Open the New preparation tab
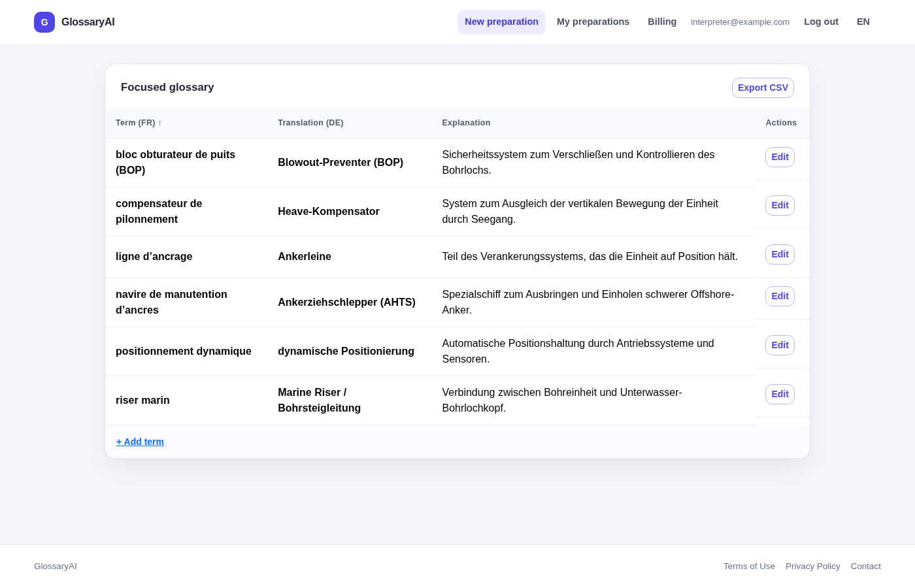The height and width of the screenshot is (588, 915). (501, 22)
